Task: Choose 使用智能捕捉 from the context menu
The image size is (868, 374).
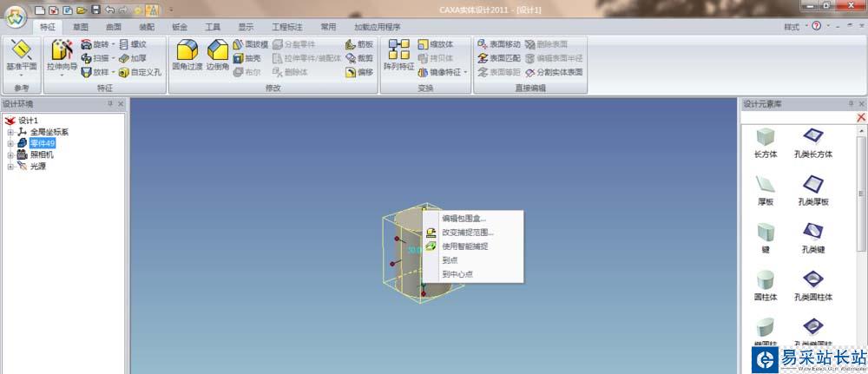Action: point(473,246)
